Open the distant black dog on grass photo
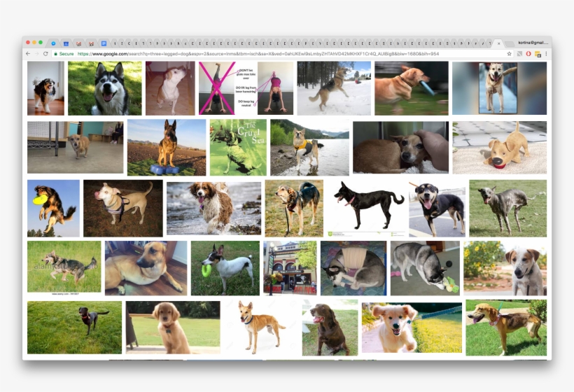 coord(74,328)
